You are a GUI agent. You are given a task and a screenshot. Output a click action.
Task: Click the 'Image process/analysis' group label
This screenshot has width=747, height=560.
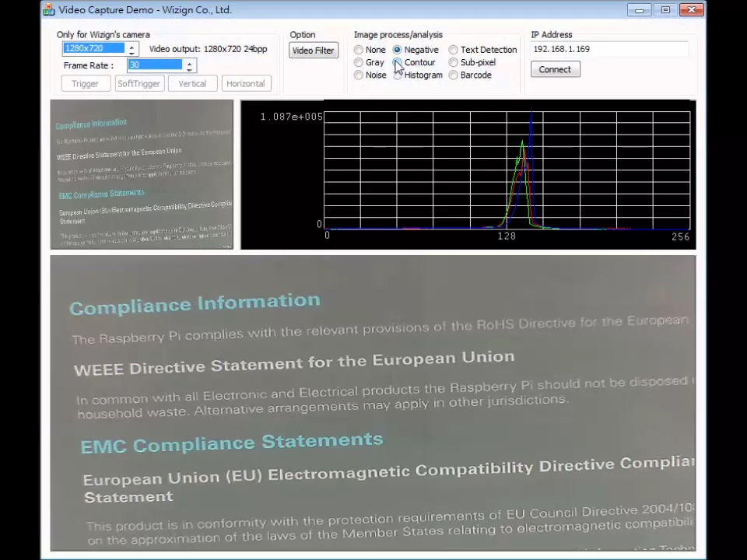398,35
